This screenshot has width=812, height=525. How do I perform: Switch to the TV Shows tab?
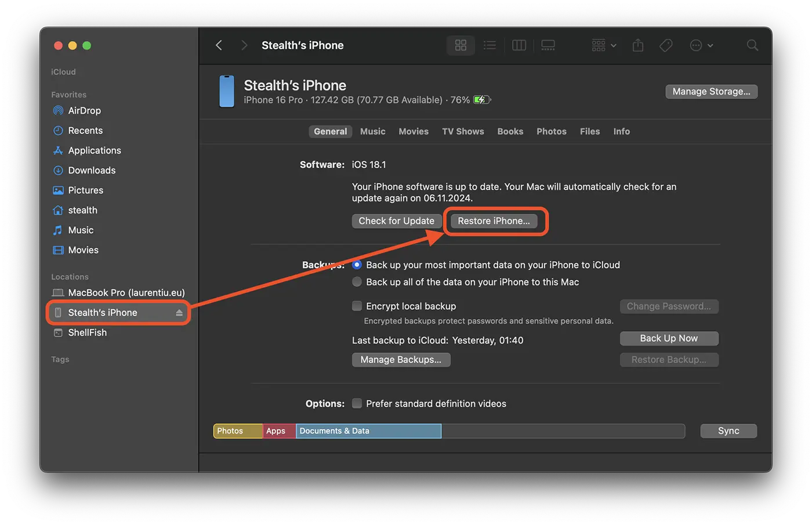(463, 132)
